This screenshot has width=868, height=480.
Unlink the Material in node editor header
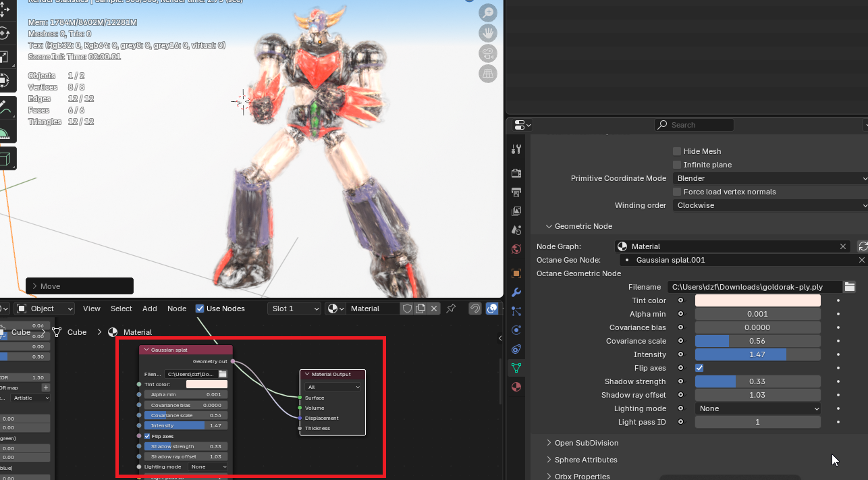point(434,309)
